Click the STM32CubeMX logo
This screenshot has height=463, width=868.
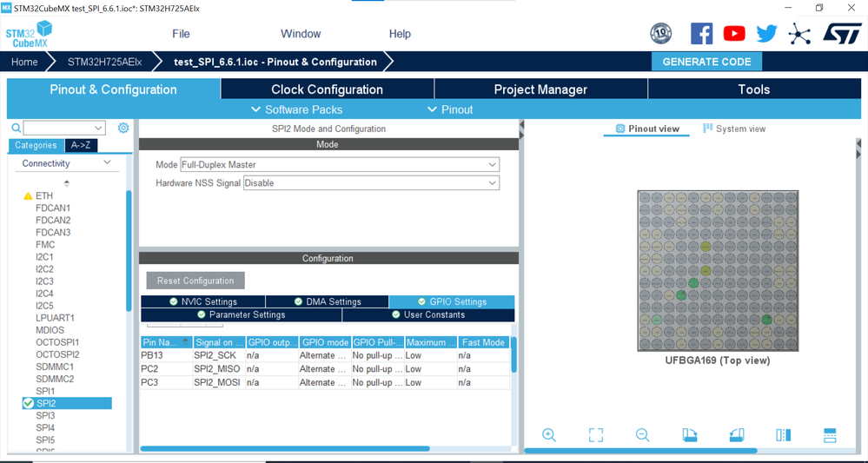[29, 34]
